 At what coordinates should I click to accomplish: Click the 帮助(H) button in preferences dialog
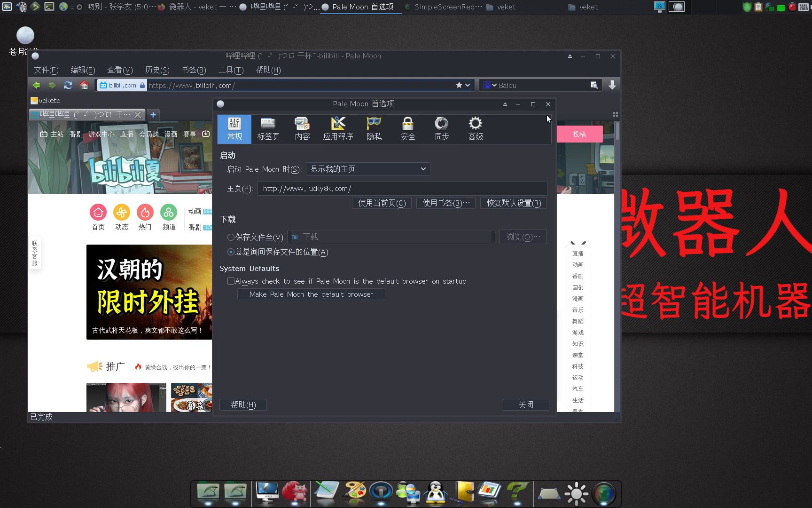click(x=243, y=405)
